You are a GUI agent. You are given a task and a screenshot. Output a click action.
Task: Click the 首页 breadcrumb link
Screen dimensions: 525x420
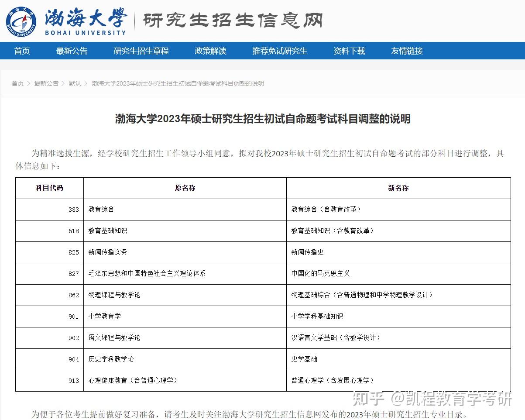pos(17,83)
